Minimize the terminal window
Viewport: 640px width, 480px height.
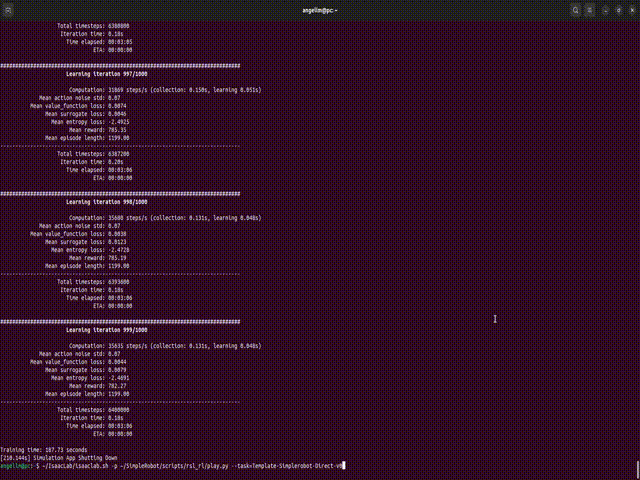click(x=606, y=9)
